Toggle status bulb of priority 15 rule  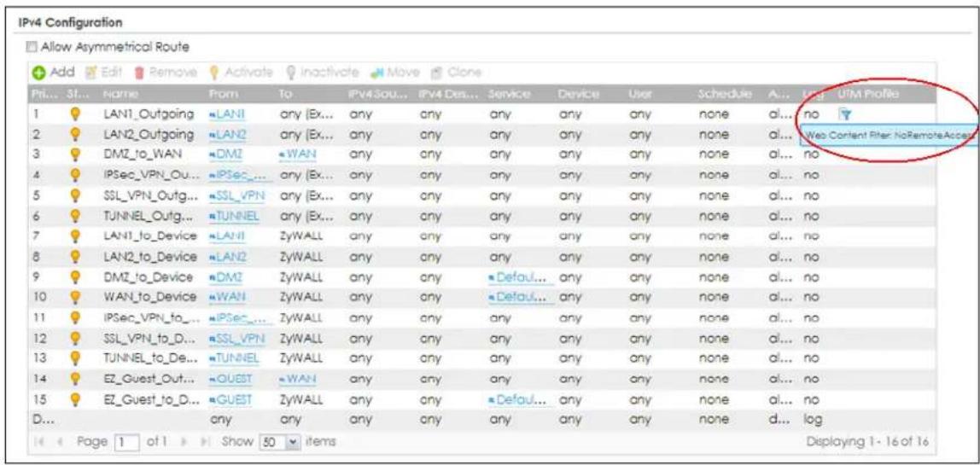[77, 398]
